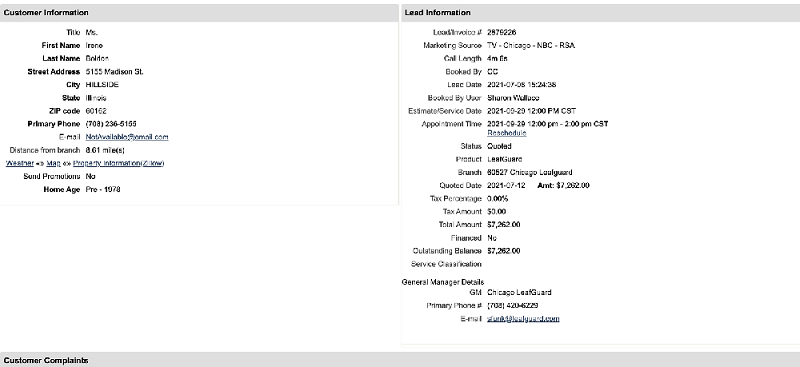Select the 'Service Classification' label
This screenshot has width=800, height=367.
tap(446, 264)
